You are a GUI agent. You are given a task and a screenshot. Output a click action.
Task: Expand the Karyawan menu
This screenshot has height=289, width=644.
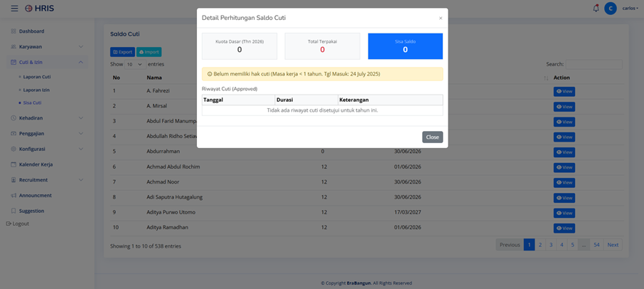point(47,47)
